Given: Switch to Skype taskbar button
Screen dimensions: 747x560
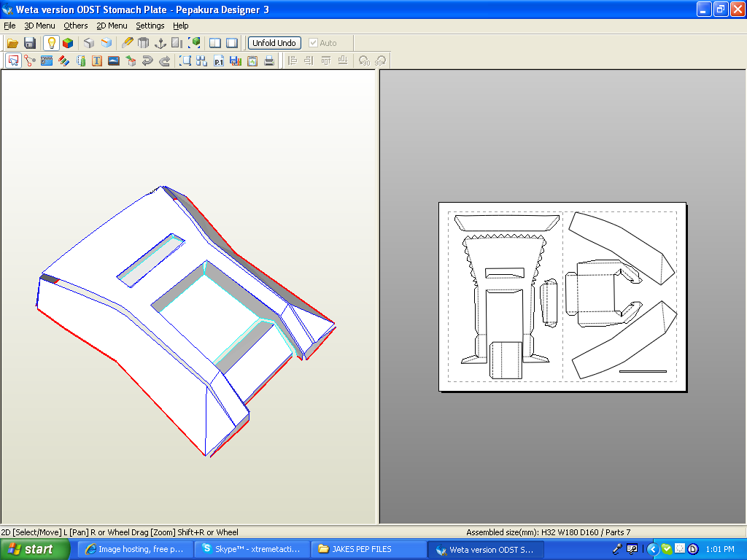Looking at the screenshot, I should 252,550.
